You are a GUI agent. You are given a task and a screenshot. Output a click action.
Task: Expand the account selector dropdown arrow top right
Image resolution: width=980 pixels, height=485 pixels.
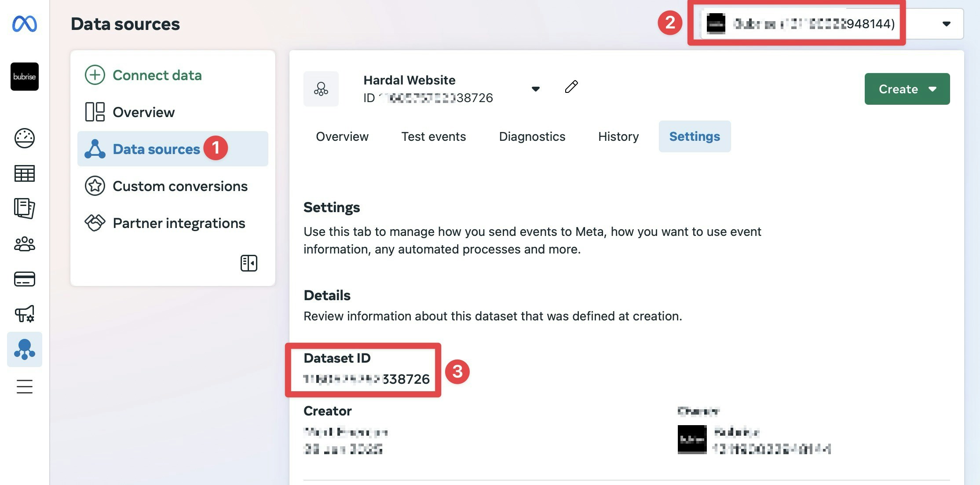(947, 24)
